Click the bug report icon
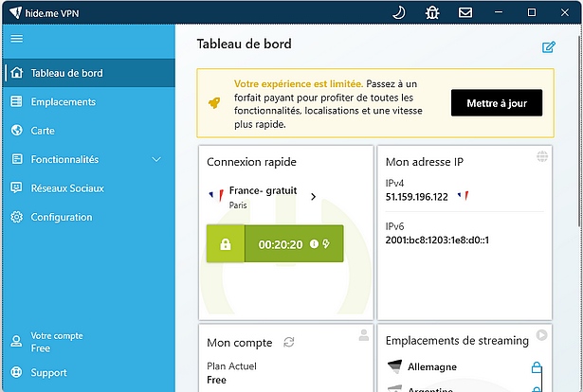583x392 pixels. [x=432, y=12]
